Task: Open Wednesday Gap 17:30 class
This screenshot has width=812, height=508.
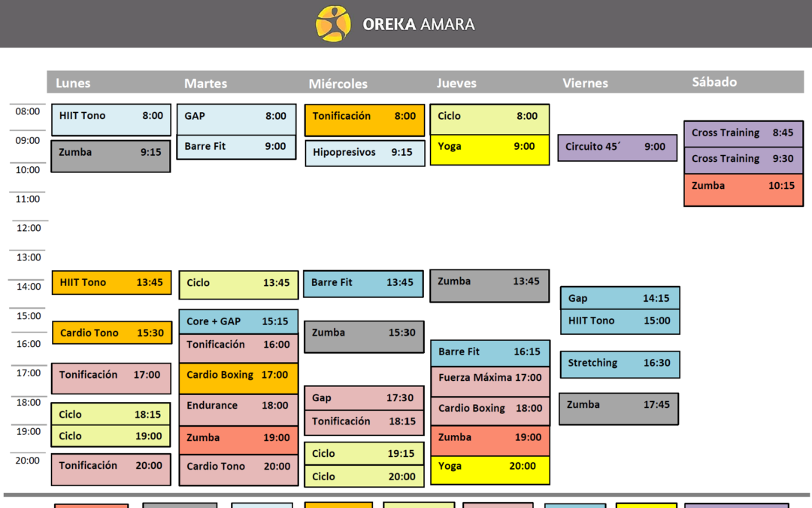Action: 364,398
